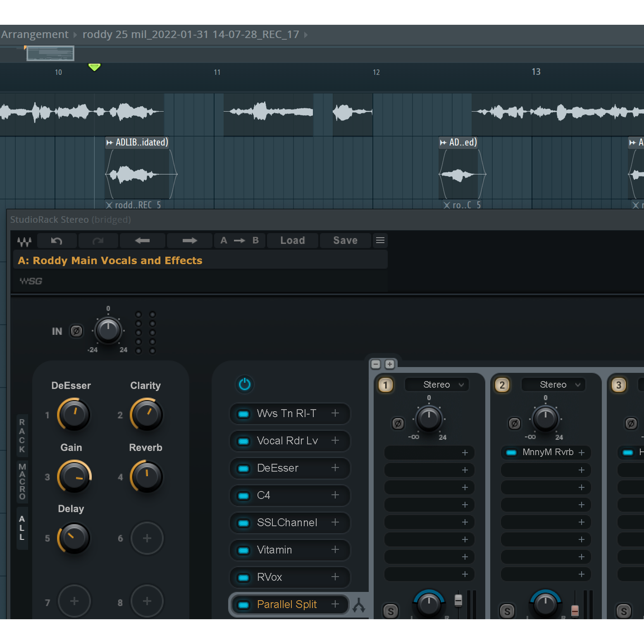Switch to the MACRO side tab

[22, 481]
